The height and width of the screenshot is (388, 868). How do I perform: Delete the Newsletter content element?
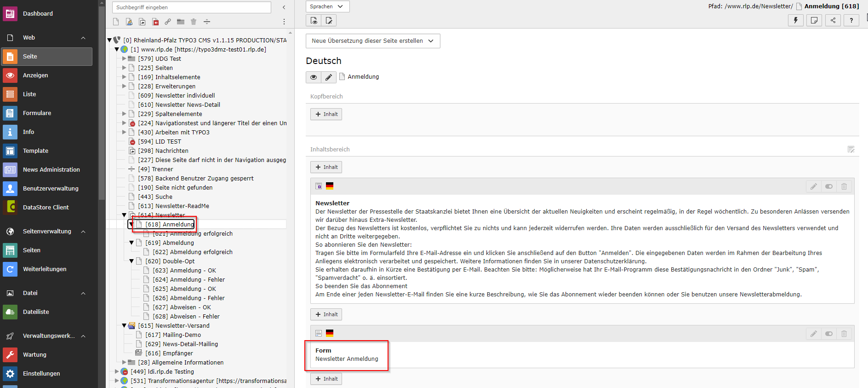(x=844, y=186)
